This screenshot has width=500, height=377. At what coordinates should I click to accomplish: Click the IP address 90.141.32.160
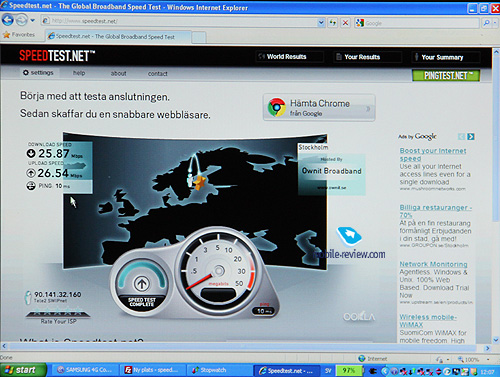tap(58, 295)
